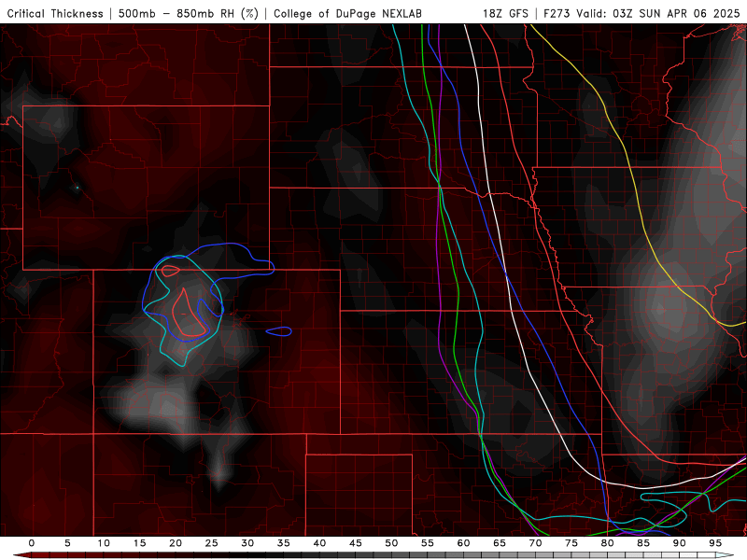Click the "Critical Thickness" title text

55,14
